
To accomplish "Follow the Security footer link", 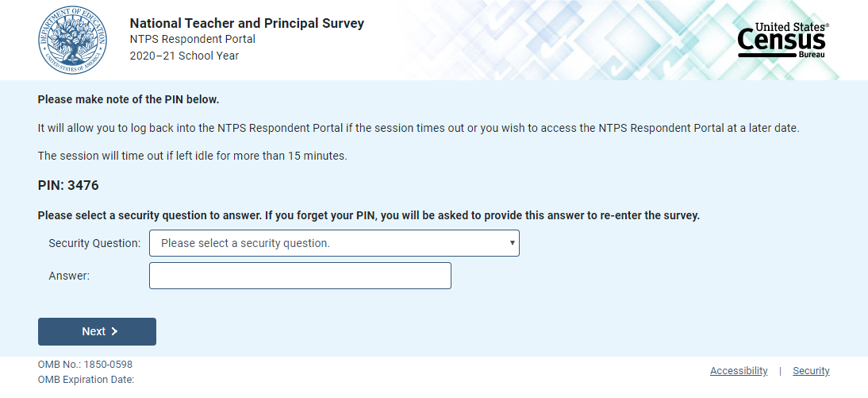I will pos(811,371).
